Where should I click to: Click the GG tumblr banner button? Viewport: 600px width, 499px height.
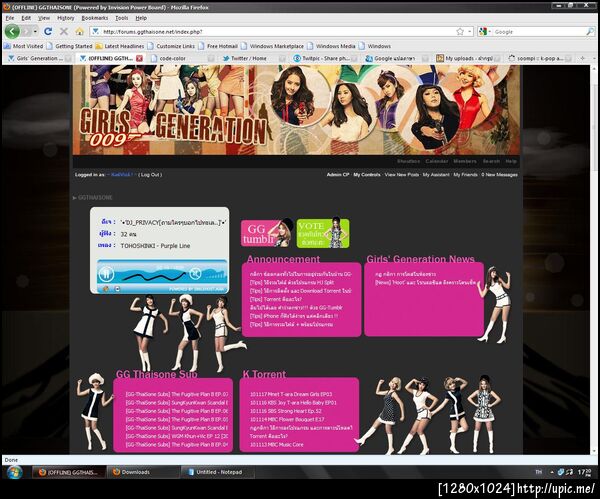pyautogui.click(x=267, y=233)
